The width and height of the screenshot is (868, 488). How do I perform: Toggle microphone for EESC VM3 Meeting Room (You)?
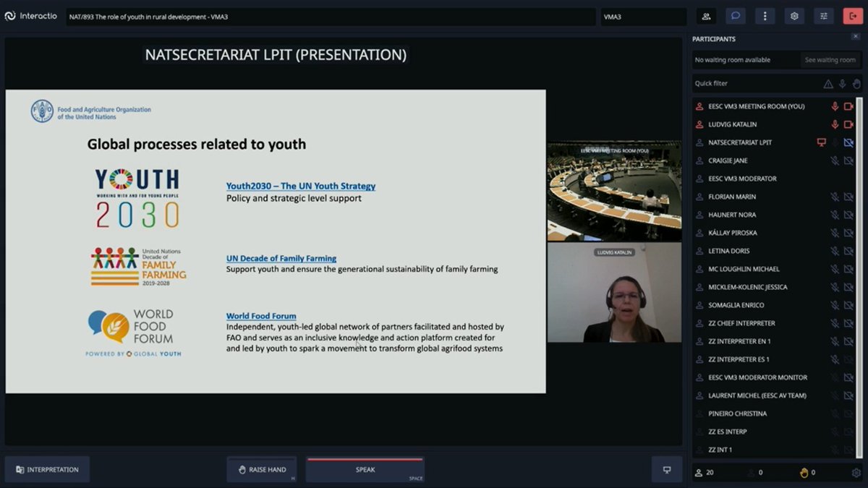click(835, 106)
